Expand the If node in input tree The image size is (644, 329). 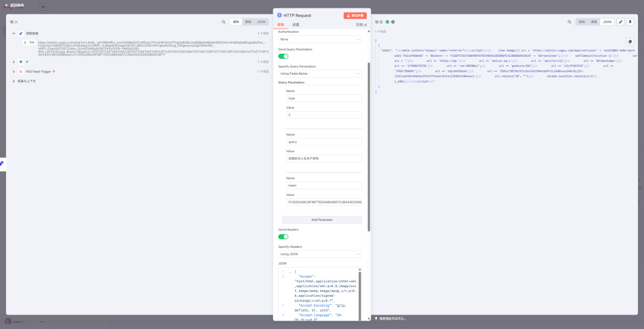(x=14, y=62)
